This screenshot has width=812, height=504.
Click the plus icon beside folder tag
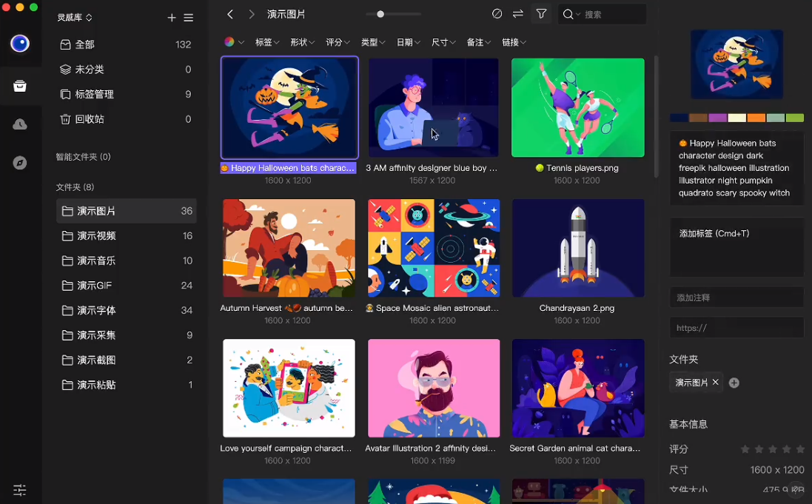tap(734, 383)
